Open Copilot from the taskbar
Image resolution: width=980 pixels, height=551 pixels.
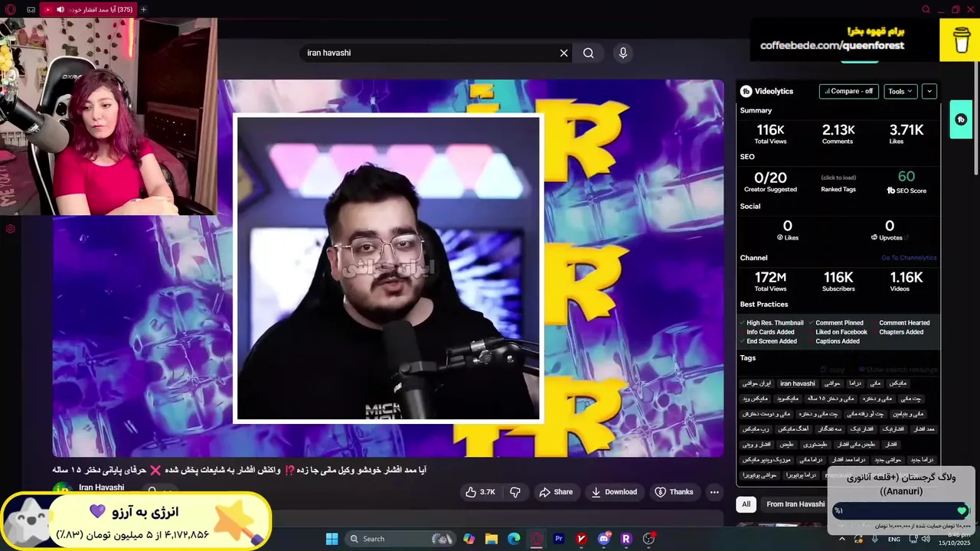pos(469,539)
